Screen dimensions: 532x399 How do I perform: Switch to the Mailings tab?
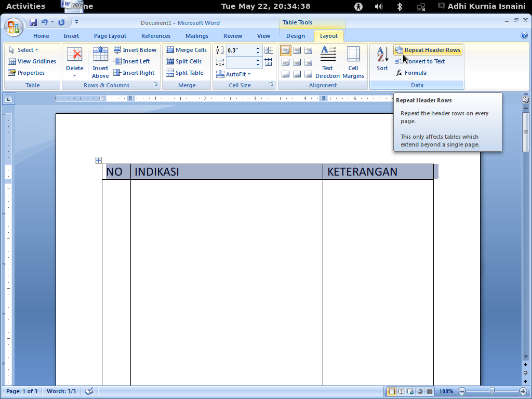point(197,36)
